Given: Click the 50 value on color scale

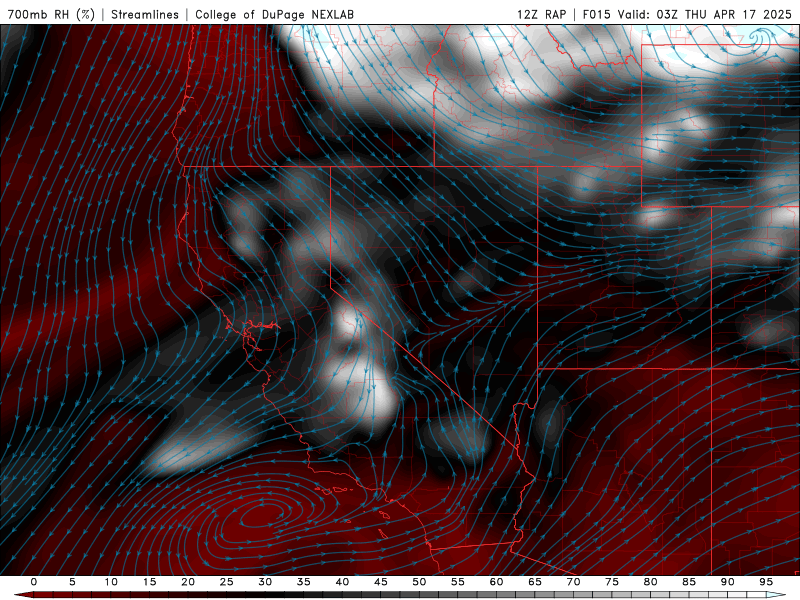Looking at the screenshot, I should [x=419, y=582].
